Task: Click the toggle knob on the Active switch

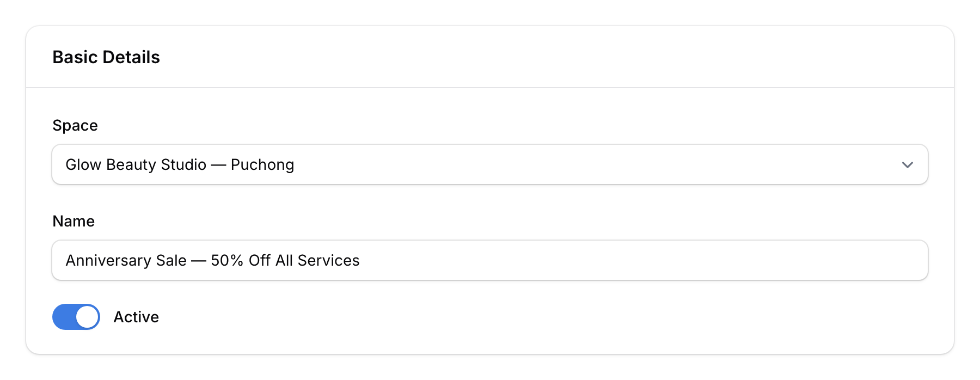Action: 87,316
